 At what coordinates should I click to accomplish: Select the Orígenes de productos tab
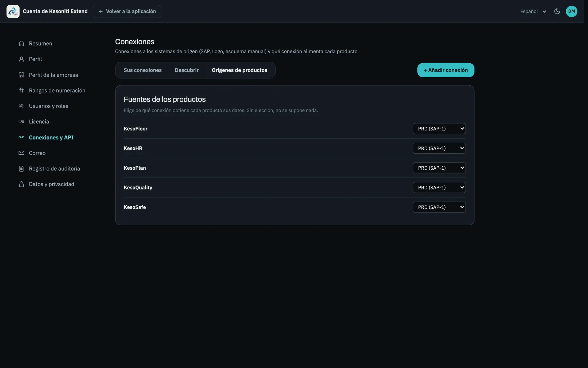point(239,70)
